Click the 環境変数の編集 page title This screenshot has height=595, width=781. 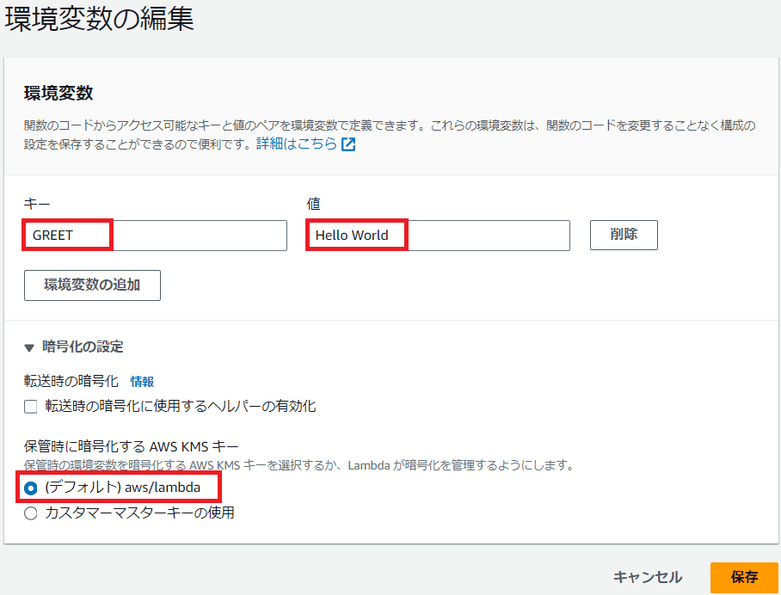tap(99, 20)
